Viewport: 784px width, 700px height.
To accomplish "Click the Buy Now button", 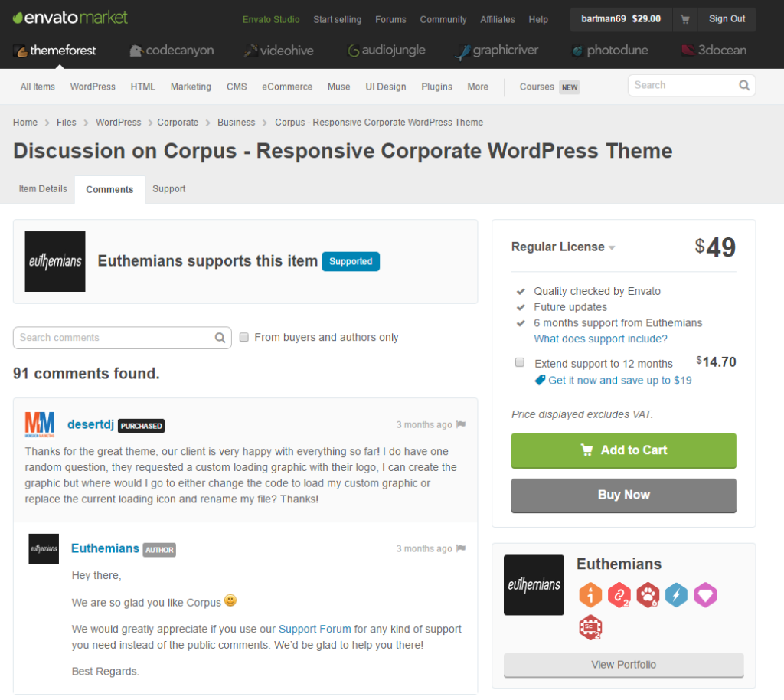I will coord(623,496).
